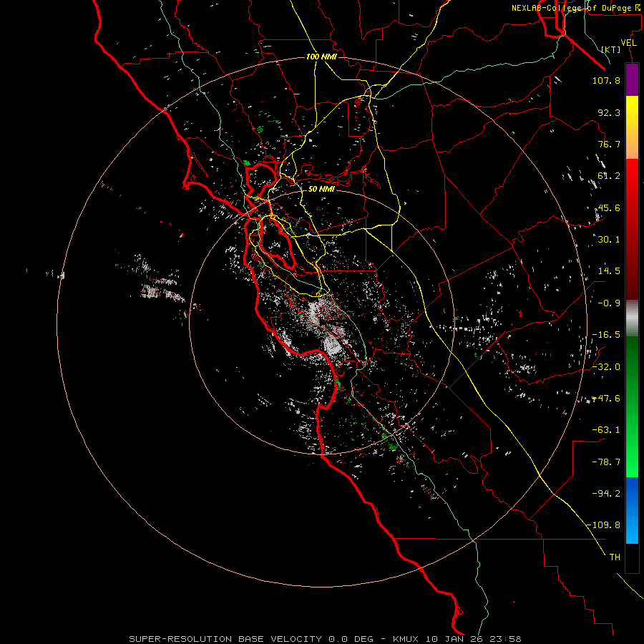This screenshot has height=644, width=644.
Task: Click the [KT] units label
Action: (611, 49)
